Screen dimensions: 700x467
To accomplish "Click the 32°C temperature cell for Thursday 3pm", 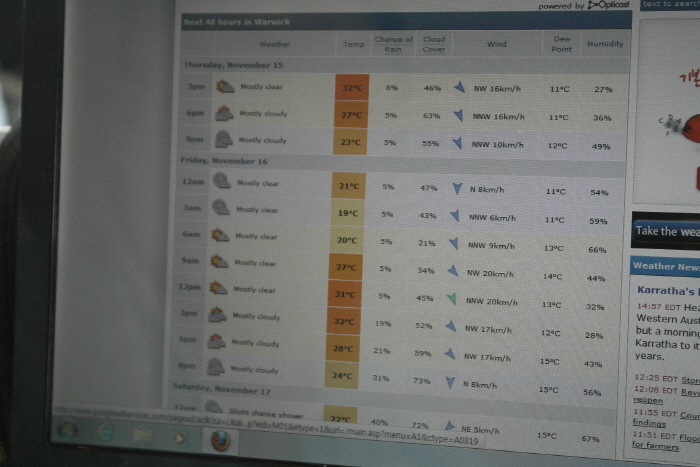I will tap(352, 88).
